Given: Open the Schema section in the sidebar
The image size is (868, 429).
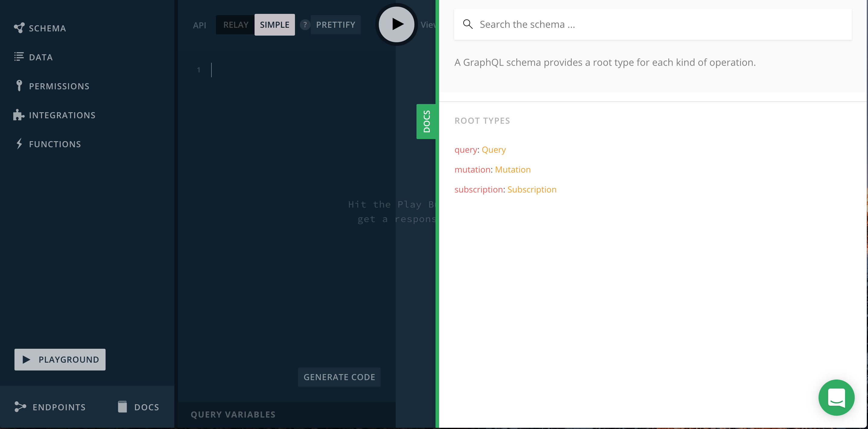Looking at the screenshot, I should (40, 28).
